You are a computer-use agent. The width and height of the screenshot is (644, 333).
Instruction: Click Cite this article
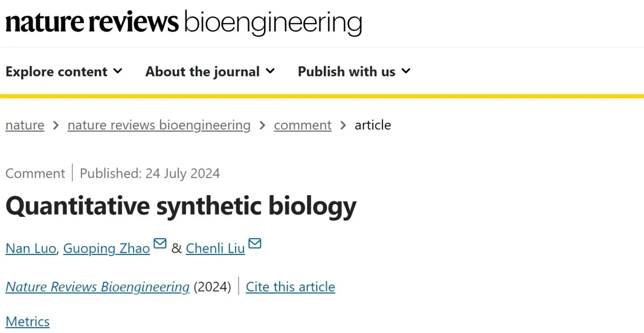(x=290, y=286)
